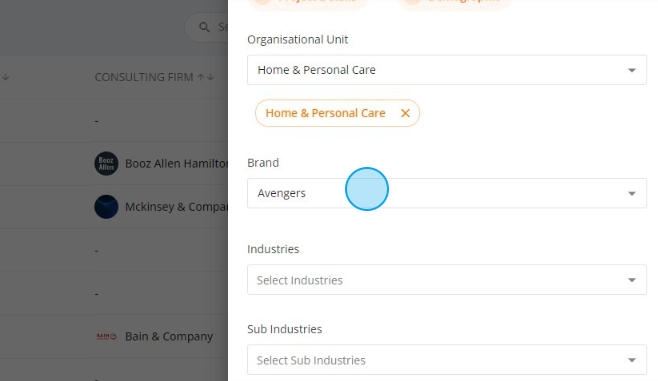Open the Avengers brand selection field
Viewport: 658px width, 381px height.
pyautogui.click(x=447, y=193)
